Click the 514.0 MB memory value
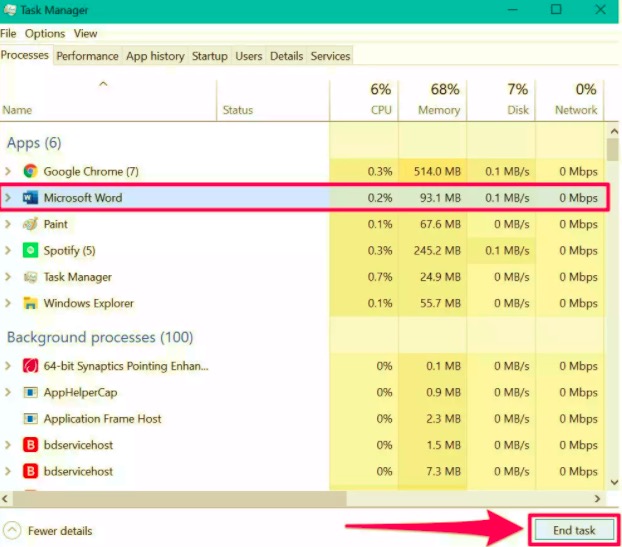622x547 pixels. click(x=437, y=171)
